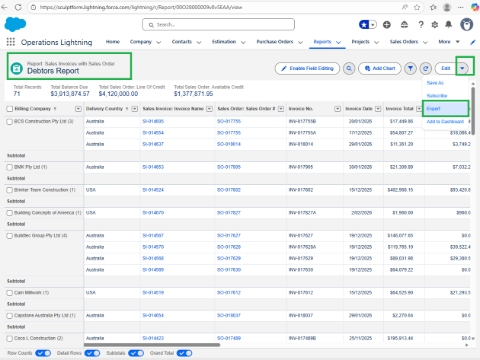
Task: Click the arrow dropdown next to Edit
Action: tap(462, 68)
